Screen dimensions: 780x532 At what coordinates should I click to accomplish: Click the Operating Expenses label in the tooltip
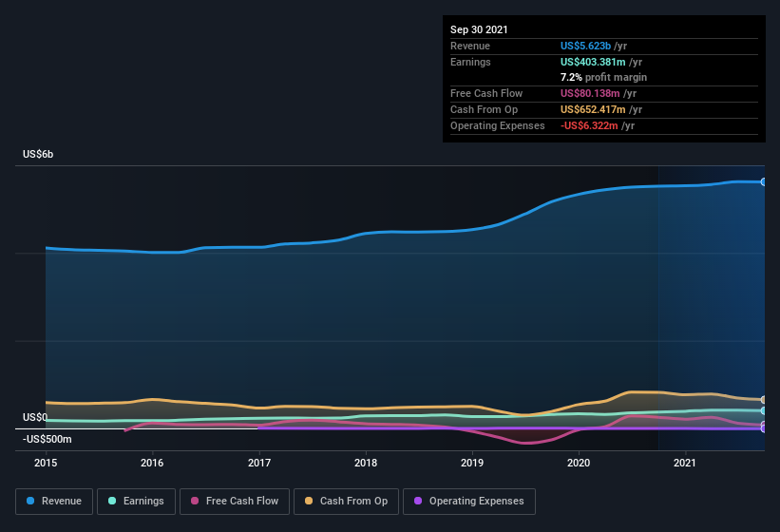point(498,125)
